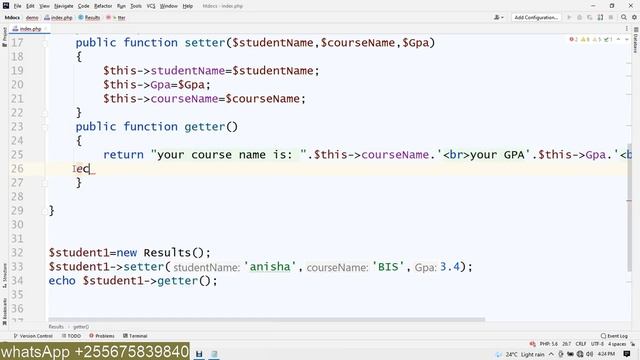Click the Add Configuration button
This screenshot has width=640, height=360.
coord(536,18)
